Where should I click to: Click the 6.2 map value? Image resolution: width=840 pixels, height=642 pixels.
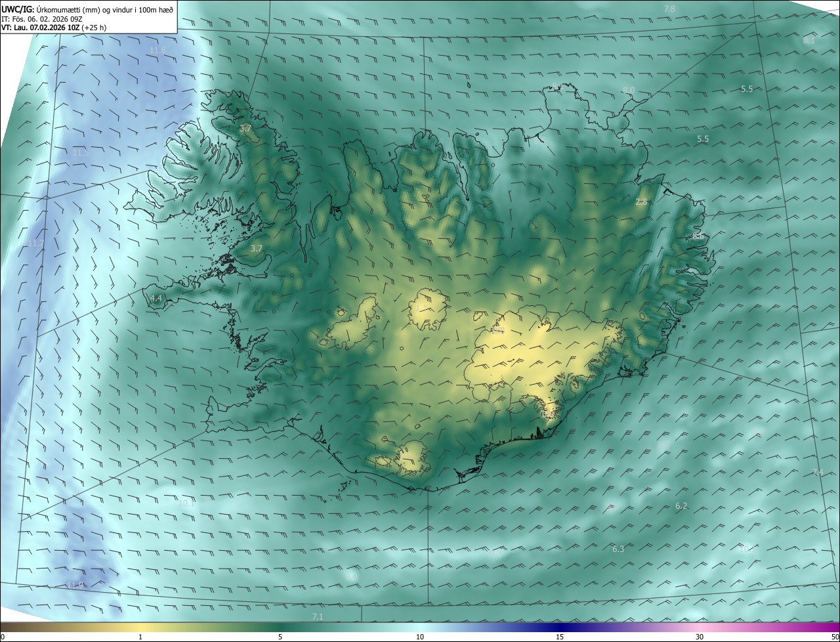pos(681,505)
